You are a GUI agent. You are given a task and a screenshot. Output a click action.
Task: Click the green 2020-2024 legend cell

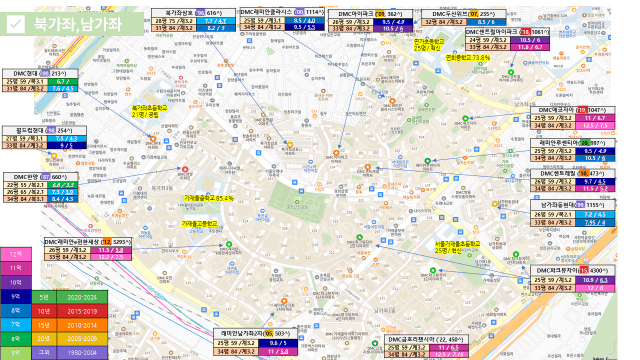click(x=82, y=298)
